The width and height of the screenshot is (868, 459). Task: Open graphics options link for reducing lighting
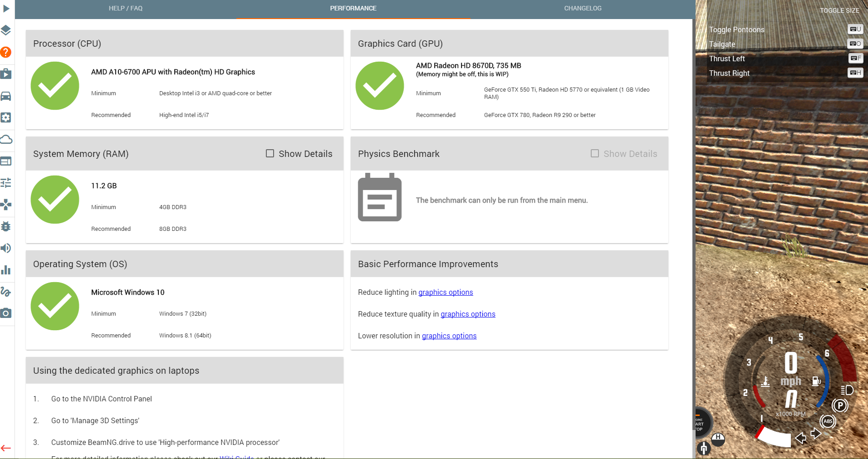pyautogui.click(x=446, y=293)
